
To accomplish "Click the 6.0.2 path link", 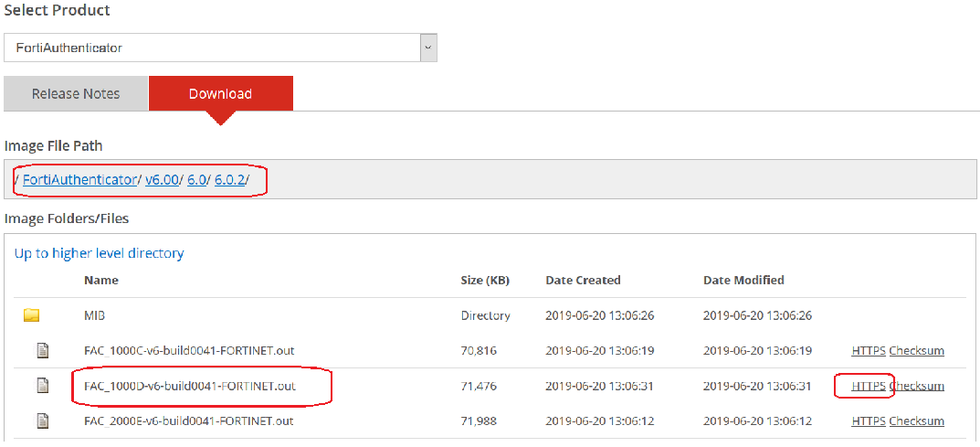I will pyautogui.click(x=229, y=180).
